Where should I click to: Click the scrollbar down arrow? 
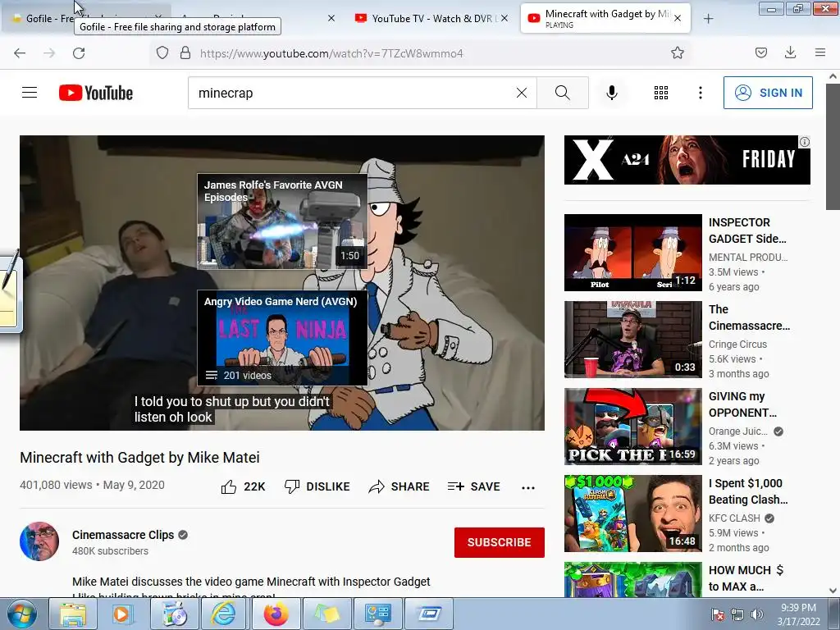(x=833, y=591)
